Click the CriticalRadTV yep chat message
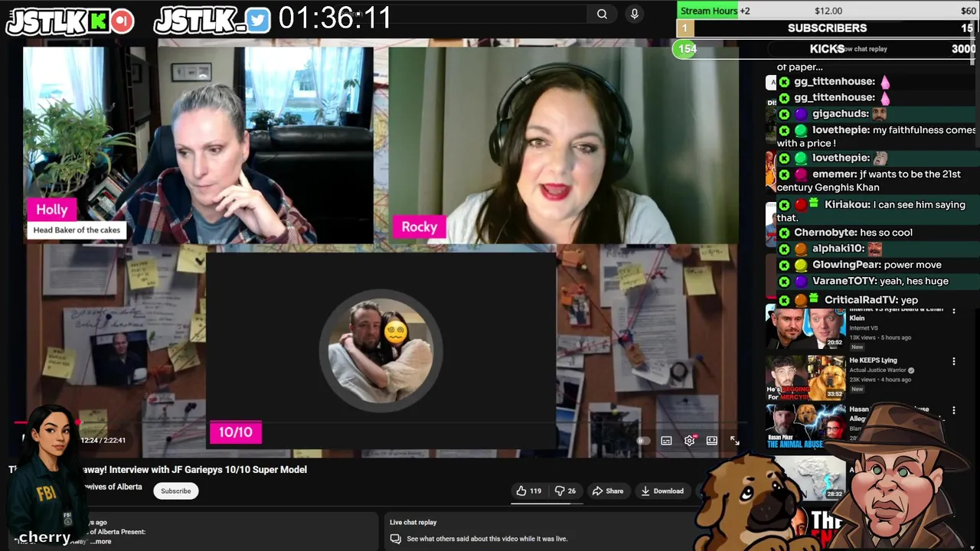The width and height of the screenshot is (980, 551). [848, 300]
